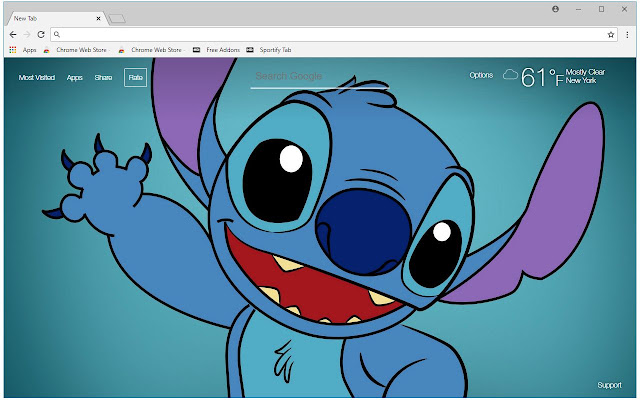Viewport: 640px width, 400px height.
Task: Open Chrome three-dot menu
Action: [x=627, y=35]
